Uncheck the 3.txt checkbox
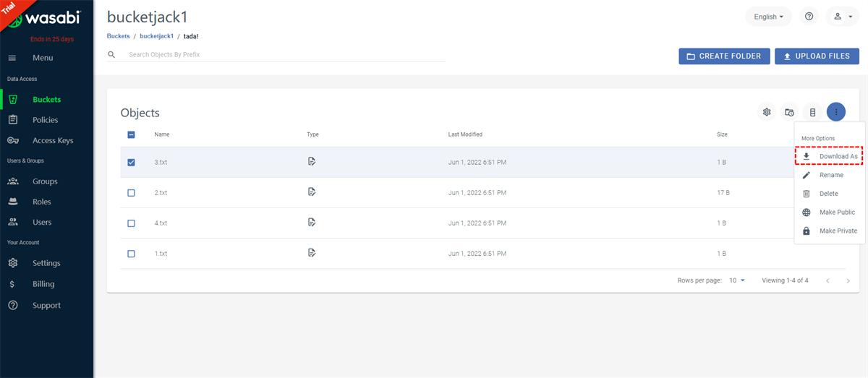Screen dimensions: 868x378 click(x=131, y=163)
